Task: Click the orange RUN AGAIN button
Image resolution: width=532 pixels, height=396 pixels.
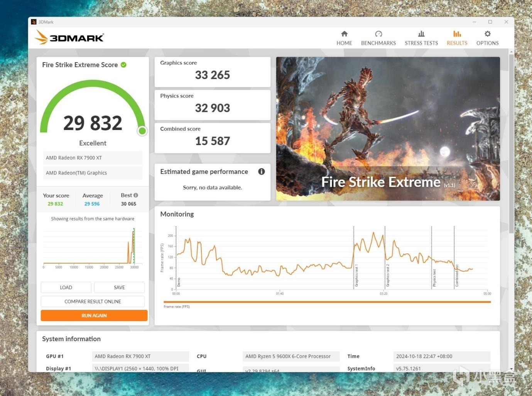Action: (x=94, y=316)
